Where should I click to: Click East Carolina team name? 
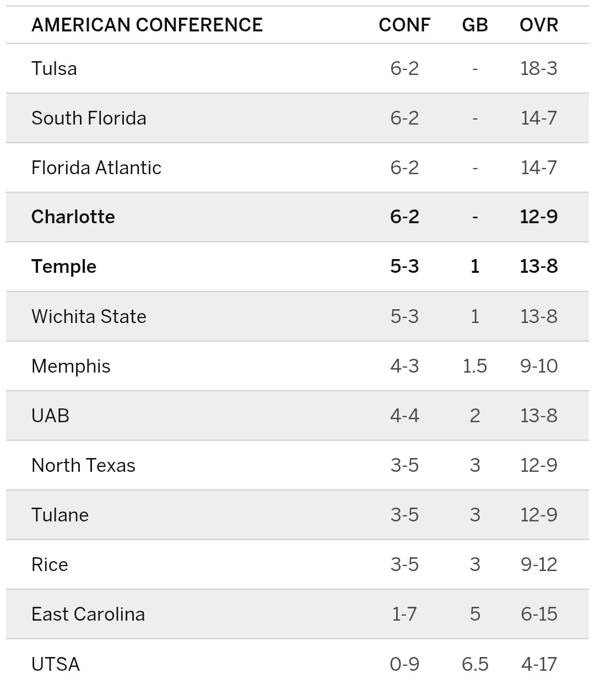click(88, 614)
